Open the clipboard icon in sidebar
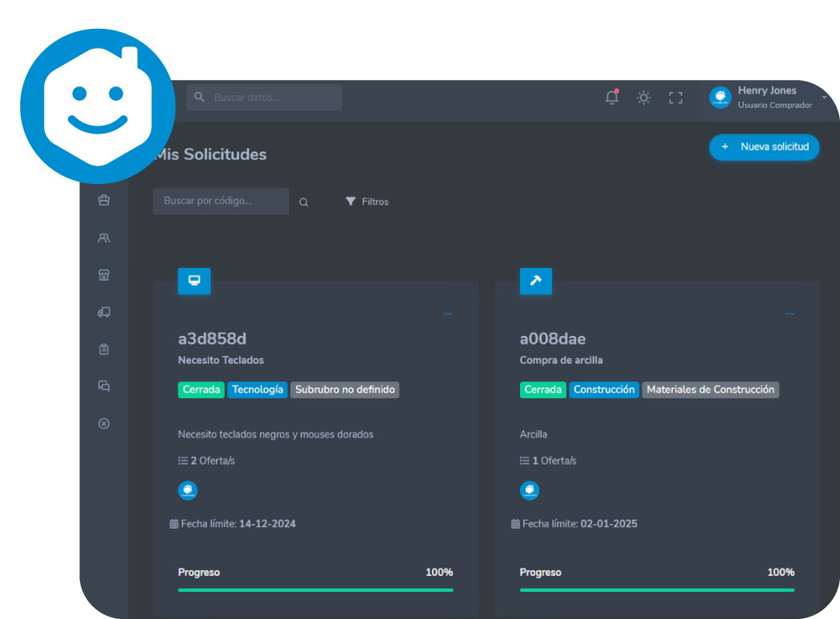This screenshot has width=840, height=619. (x=103, y=349)
